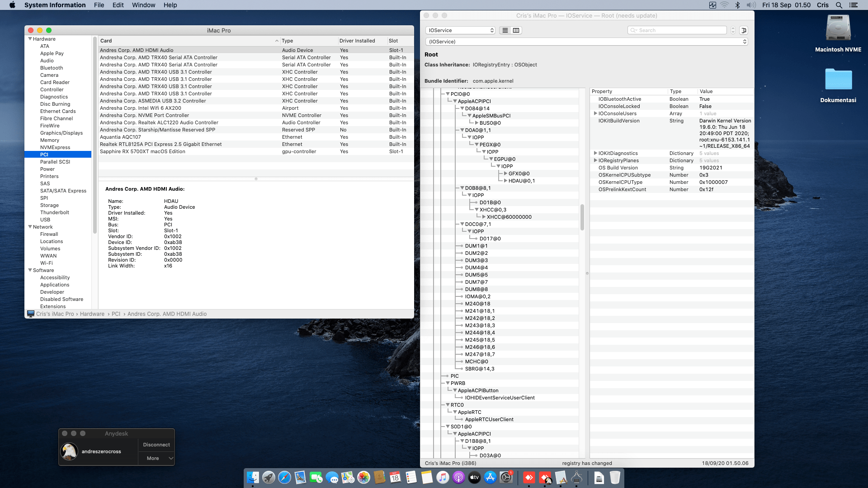Toggle IORegistryExplorer inspector panel button
The image size is (868, 488).
pyautogui.click(x=744, y=30)
